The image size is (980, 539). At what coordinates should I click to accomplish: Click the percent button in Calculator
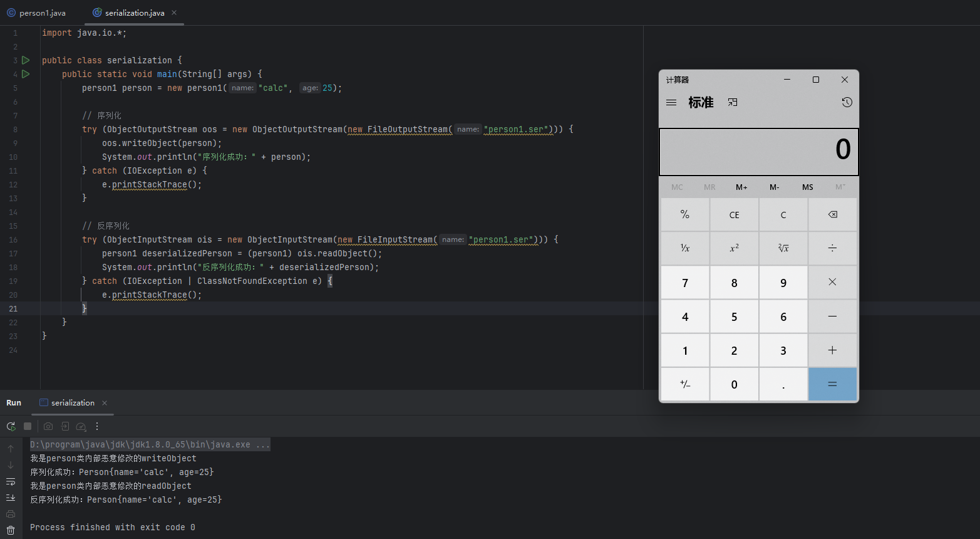[x=685, y=215]
